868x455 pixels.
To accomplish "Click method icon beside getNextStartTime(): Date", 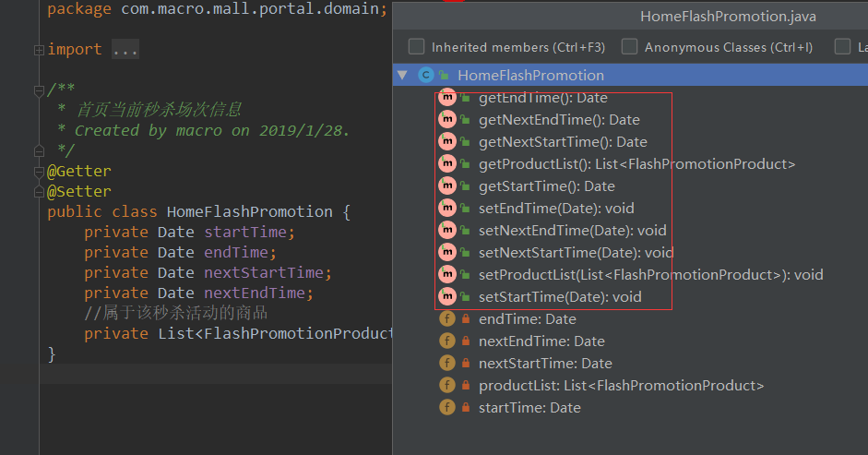I will (447, 142).
